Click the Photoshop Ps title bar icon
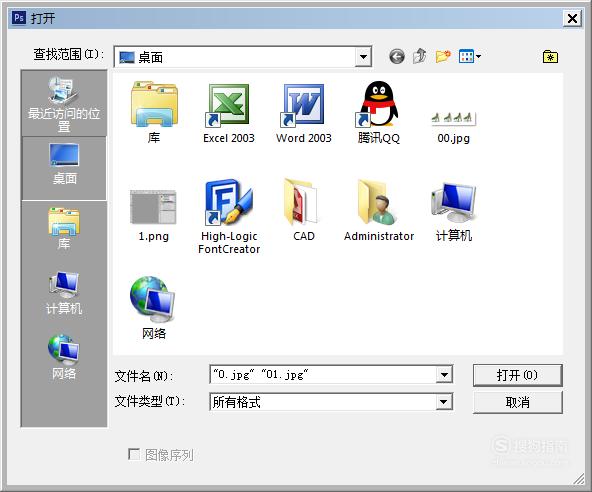592x492 pixels. [19, 17]
